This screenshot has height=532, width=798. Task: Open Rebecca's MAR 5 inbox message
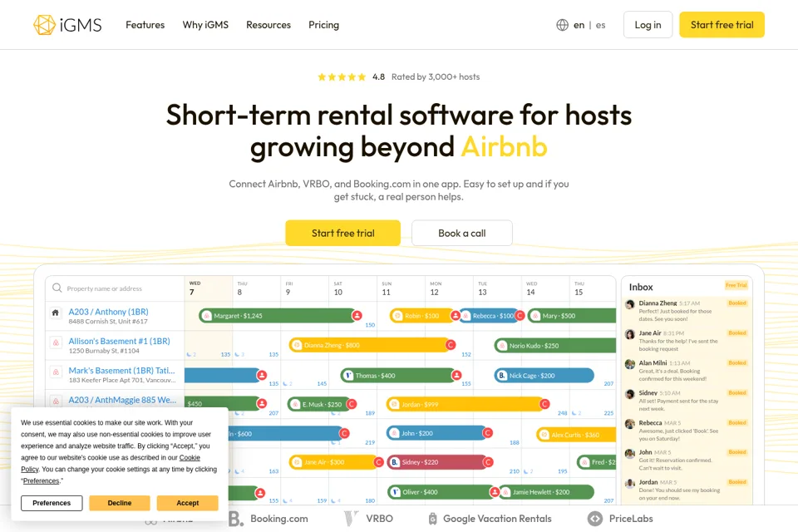pyautogui.click(x=687, y=431)
